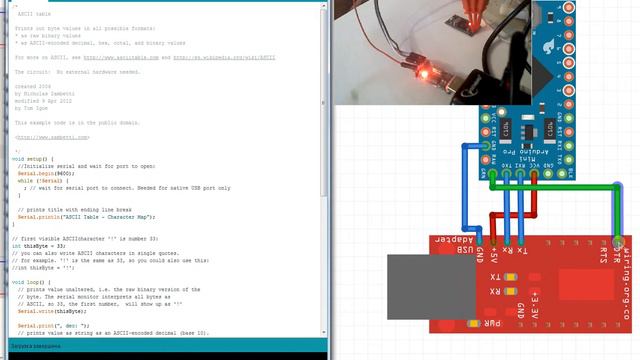The image size is (640, 360).
Task: Click the DTR pin on the USB adapter
Action: (x=618, y=242)
